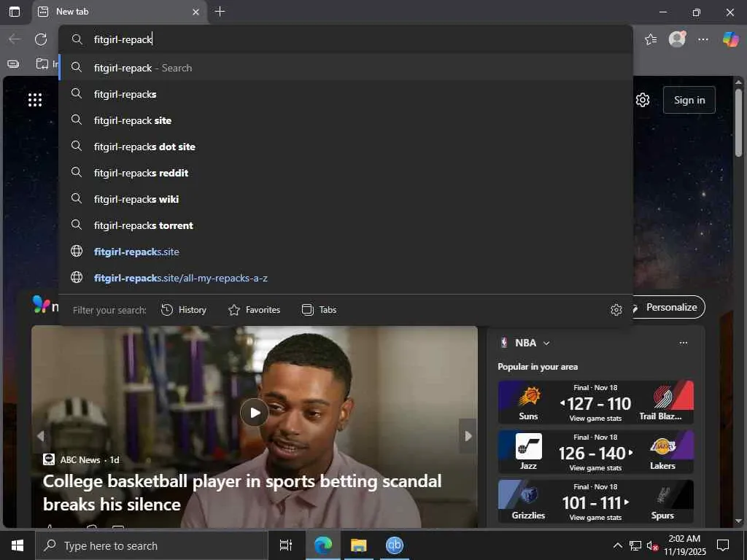Click the New tab title tab
The width and height of the screenshot is (747, 560).
click(x=119, y=12)
